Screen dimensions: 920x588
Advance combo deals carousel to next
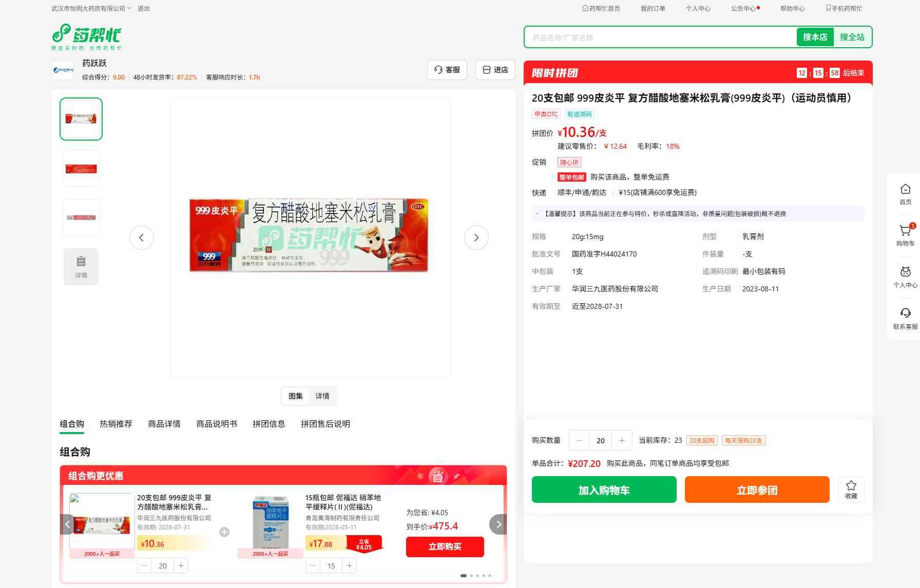498,524
